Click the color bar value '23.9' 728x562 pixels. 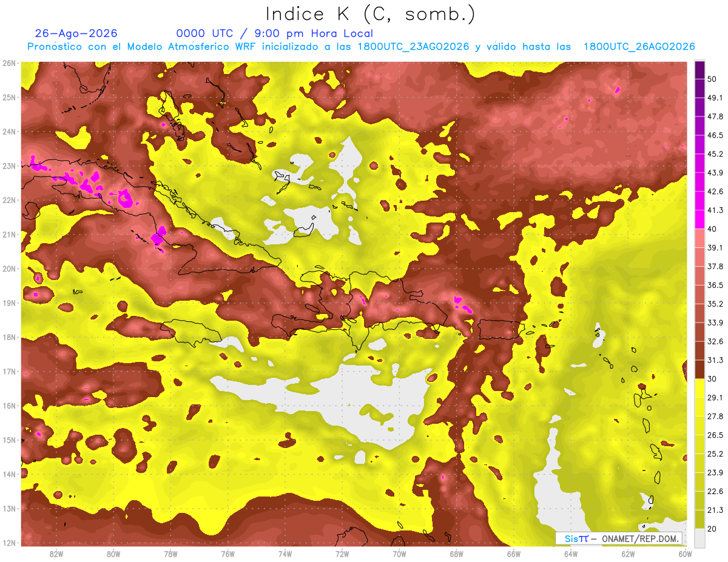tap(715, 472)
